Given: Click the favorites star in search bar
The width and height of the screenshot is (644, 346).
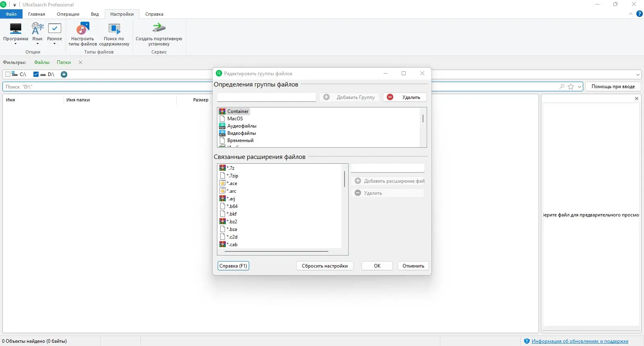Looking at the screenshot, I should 571,86.
